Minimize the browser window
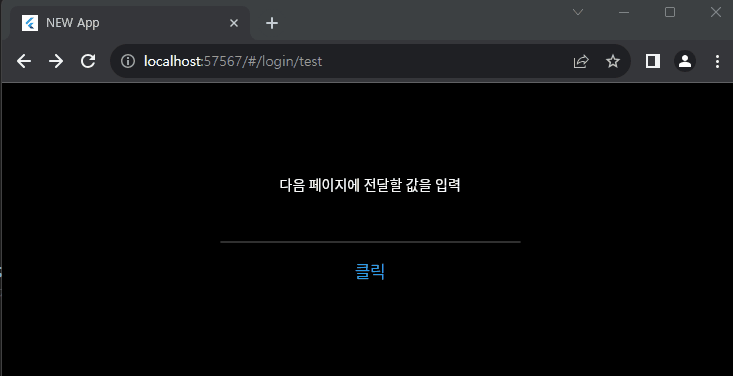Viewport: 733px width, 376px height. tap(624, 12)
